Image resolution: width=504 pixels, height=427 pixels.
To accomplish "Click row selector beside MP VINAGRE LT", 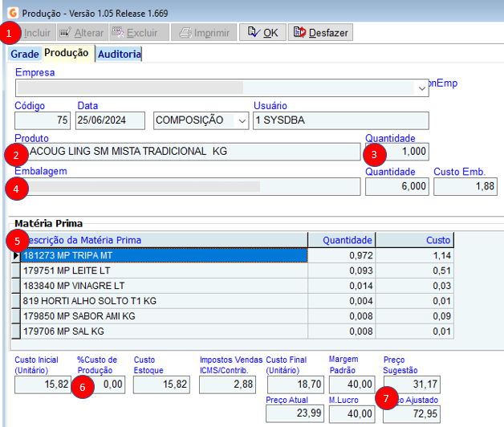I will click(15, 286).
